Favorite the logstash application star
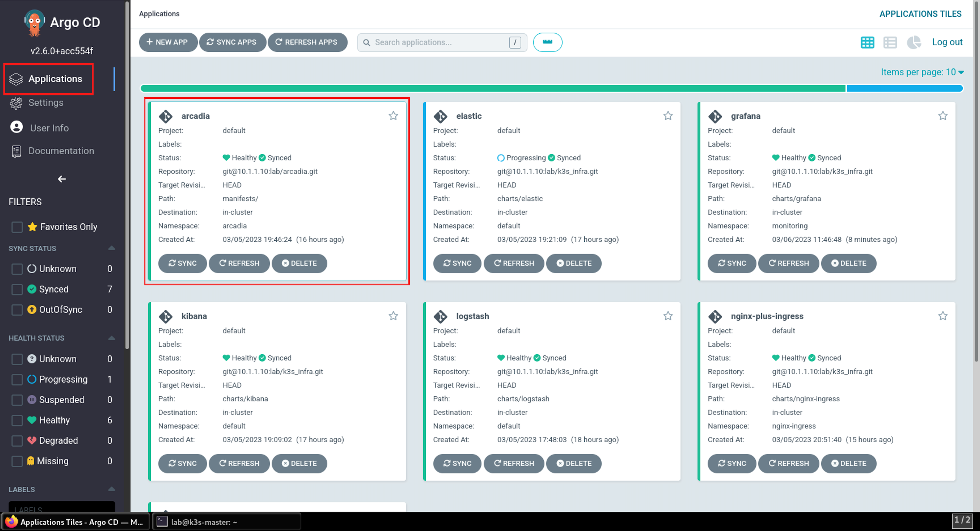The width and height of the screenshot is (980, 531). (668, 316)
